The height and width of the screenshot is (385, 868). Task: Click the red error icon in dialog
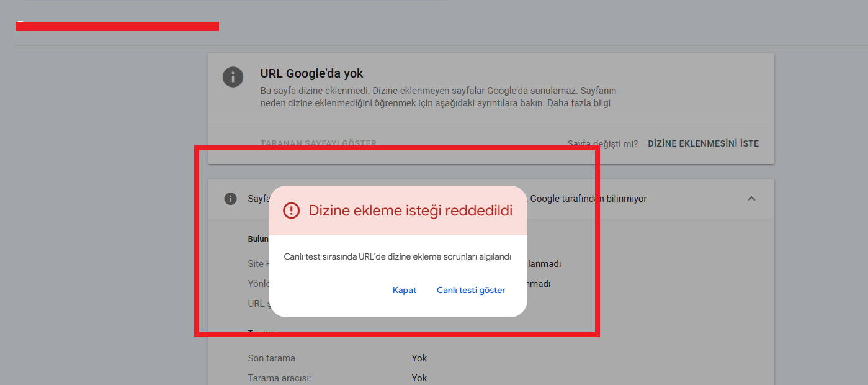(x=291, y=211)
